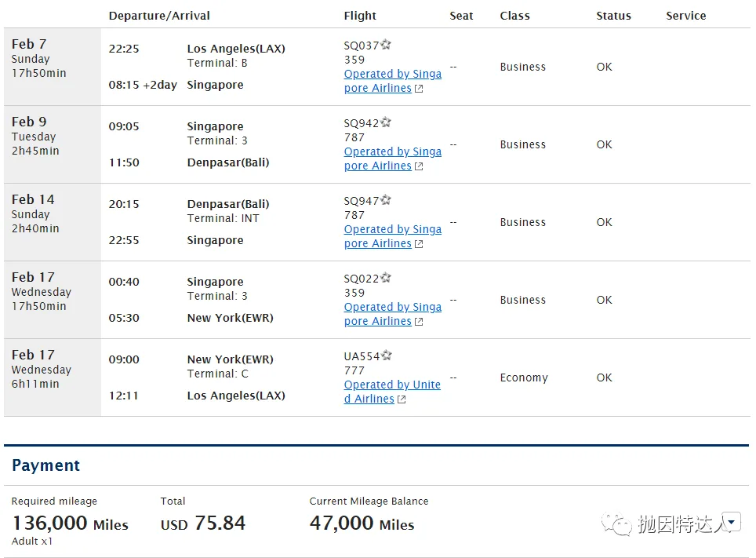
Task: Click the Status column header
Action: point(613,16)
